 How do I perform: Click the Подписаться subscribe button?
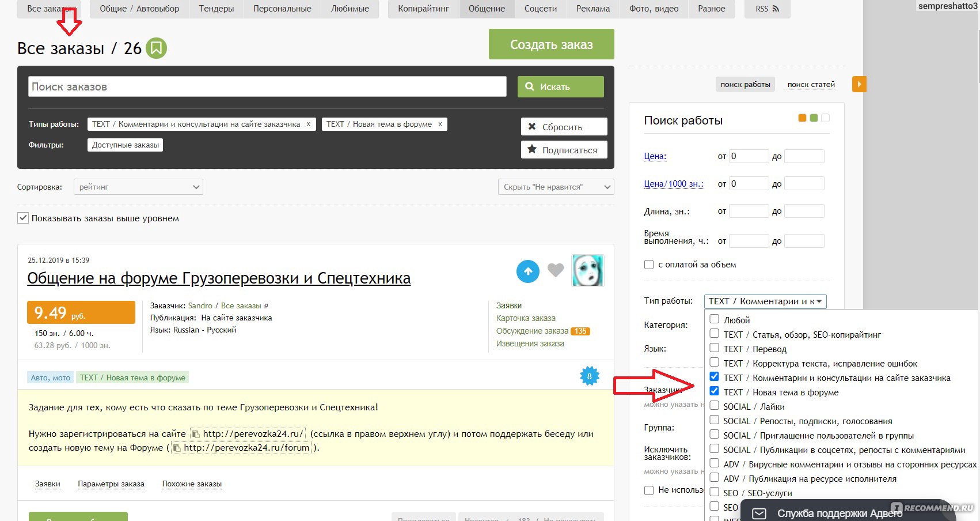point(564,150)
